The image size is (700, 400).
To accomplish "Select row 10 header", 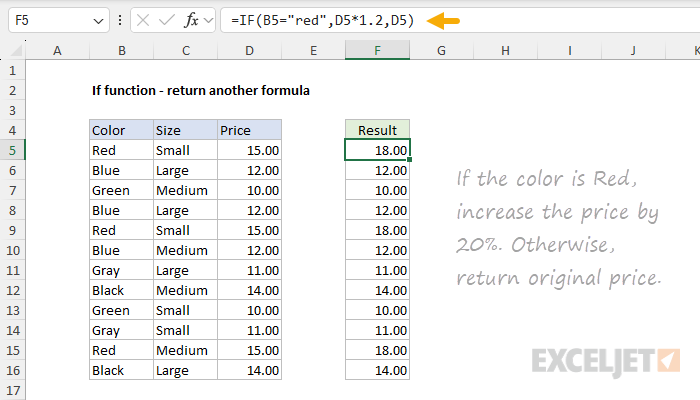I will (x=12, y=250).
